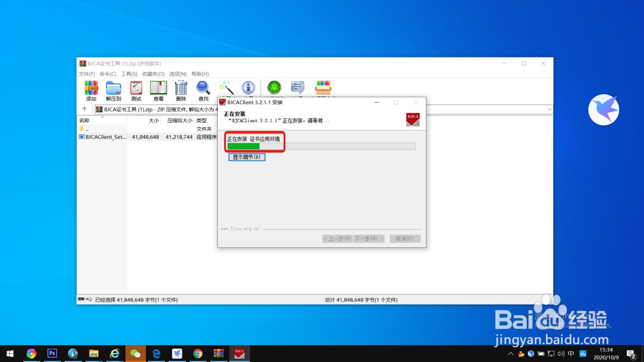Screen dimensions: 644x362
Task: Click the 上一步(B) back button
Action: [x=337, y=239]
